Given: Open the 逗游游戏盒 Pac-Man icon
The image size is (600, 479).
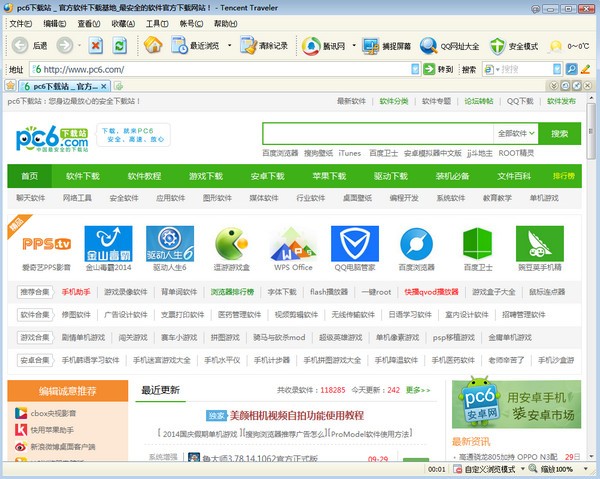Looking at the screenshot, I should [231, 244].
